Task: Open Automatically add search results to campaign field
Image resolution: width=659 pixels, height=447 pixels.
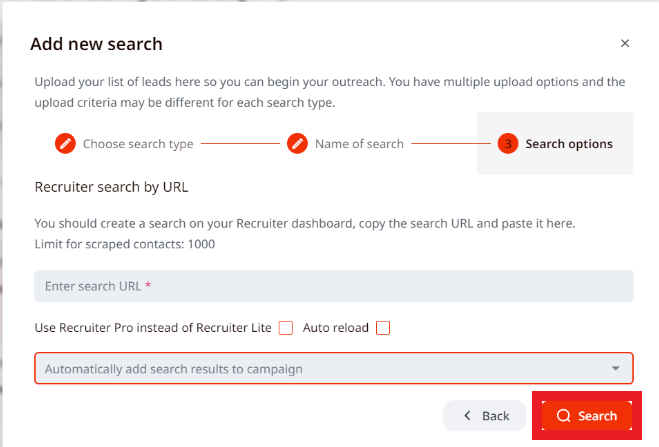Action: (x=334, y=368)
